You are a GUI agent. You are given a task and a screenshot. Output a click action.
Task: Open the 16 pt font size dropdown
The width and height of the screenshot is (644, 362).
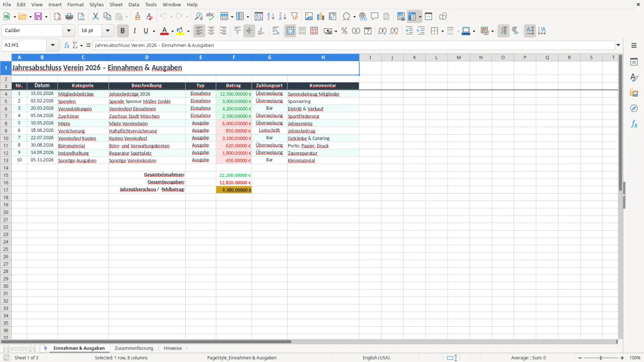107,31
